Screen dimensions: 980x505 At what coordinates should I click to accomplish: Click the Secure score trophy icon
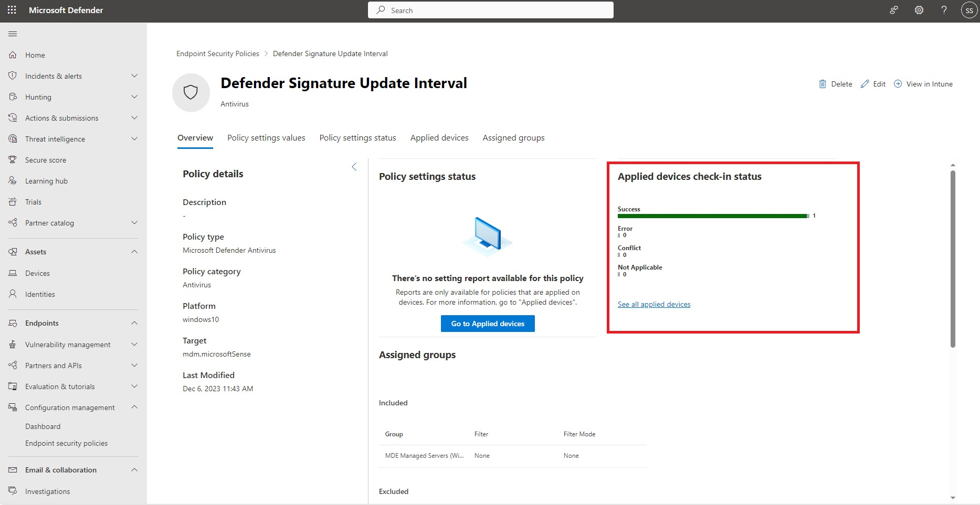(13, 159)
